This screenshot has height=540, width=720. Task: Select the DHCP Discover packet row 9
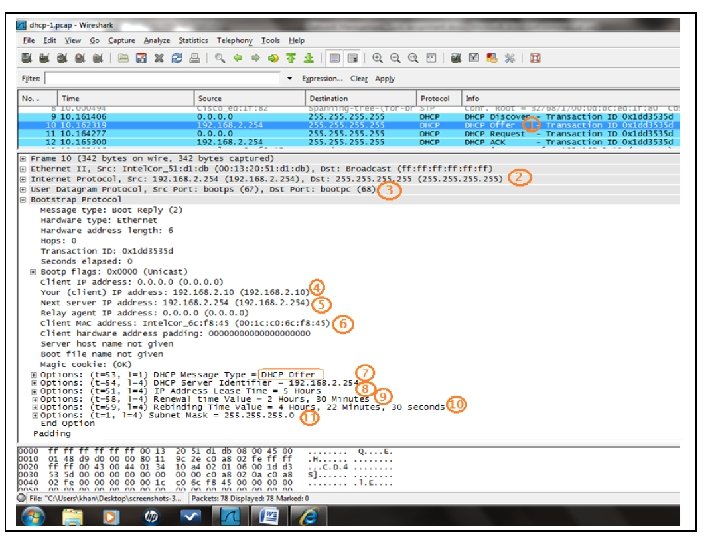tap(349, 117)
